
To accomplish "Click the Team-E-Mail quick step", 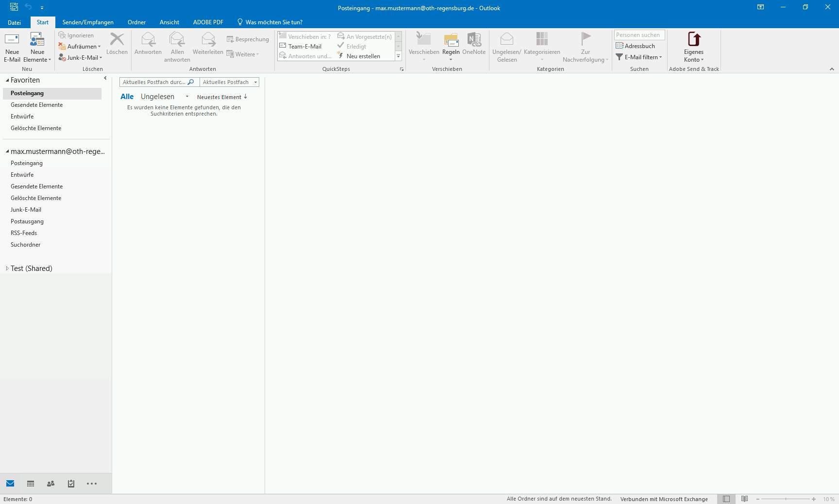I will point(304,47).
